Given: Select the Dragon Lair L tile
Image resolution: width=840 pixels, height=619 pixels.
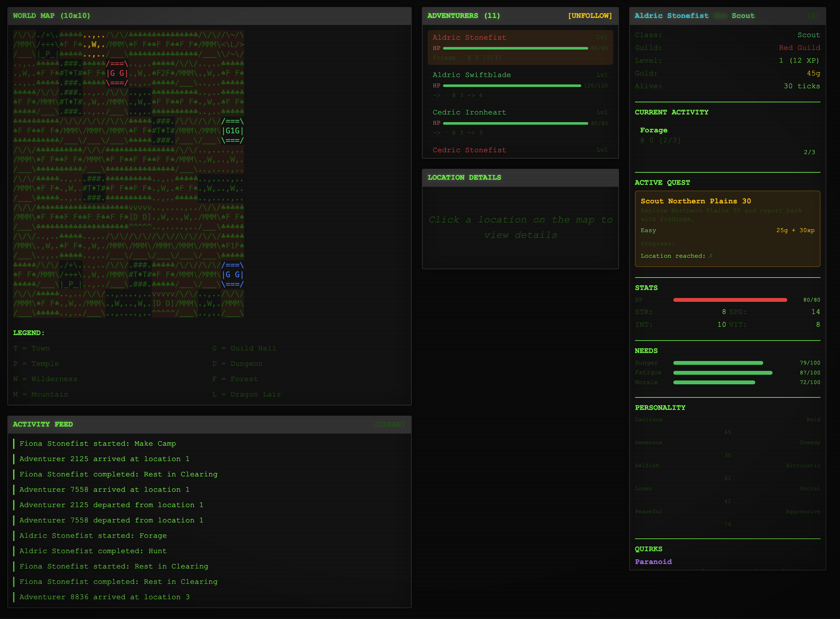Looking at the screenshot, I should (x=233, y=44).
